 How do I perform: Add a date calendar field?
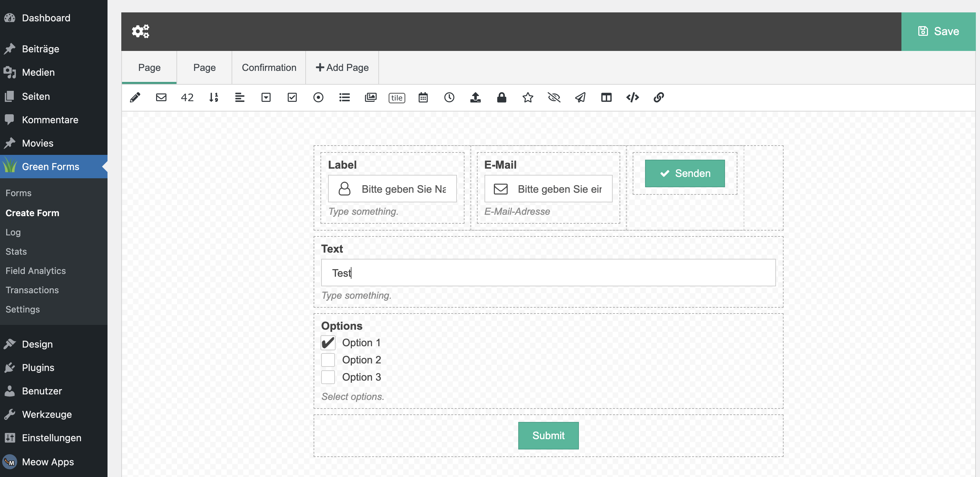(423, 97)
